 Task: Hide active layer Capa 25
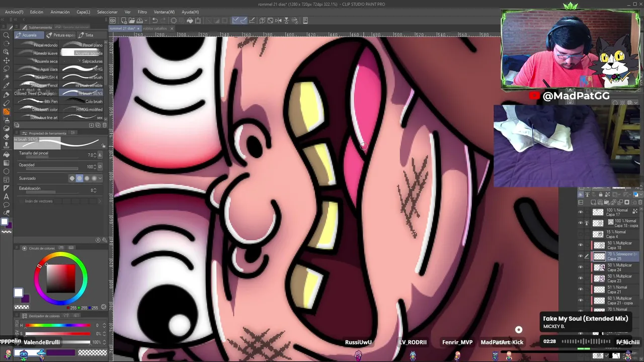[x=581, y=256]
